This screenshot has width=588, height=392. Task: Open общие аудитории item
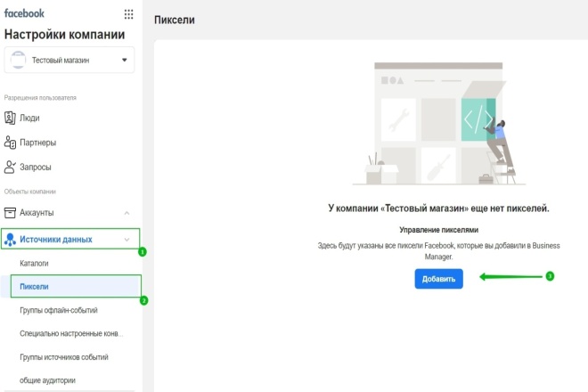pyautogui.click(x=47, y=380)
